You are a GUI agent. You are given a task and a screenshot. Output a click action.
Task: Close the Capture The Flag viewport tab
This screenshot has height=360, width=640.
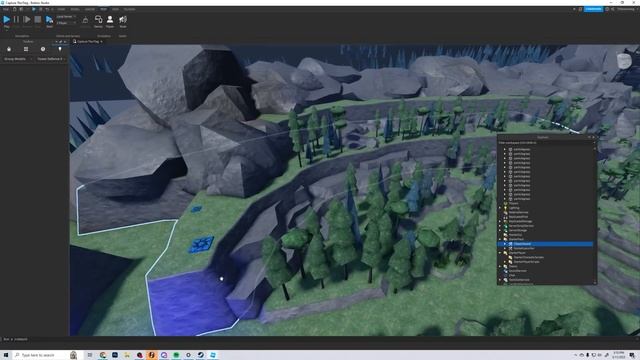tap(101, 42)
